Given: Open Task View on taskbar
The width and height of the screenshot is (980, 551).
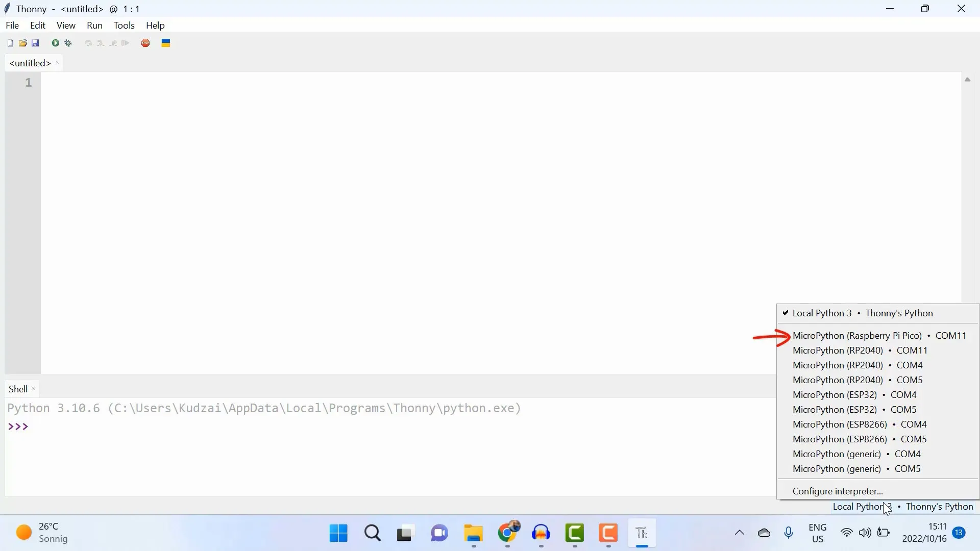Looking at the screenshot, I should point(405,533).
